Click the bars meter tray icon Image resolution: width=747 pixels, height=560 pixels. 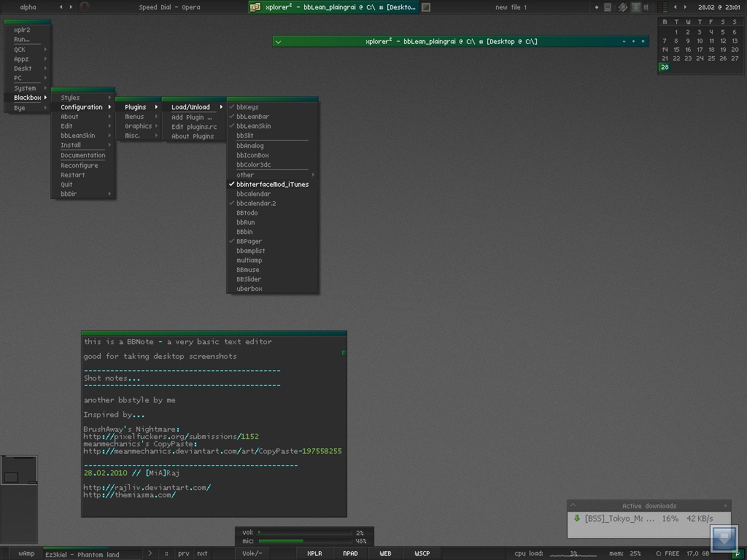tap(662, 7)
